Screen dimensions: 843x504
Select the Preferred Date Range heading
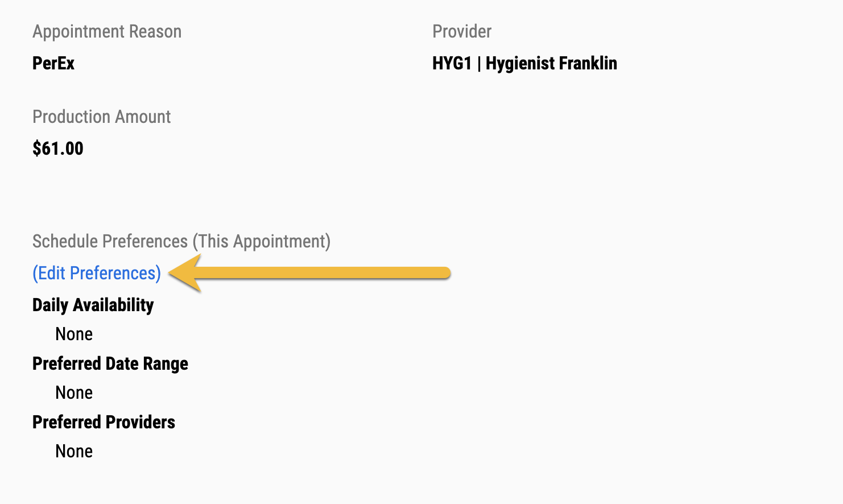[110, 363]
